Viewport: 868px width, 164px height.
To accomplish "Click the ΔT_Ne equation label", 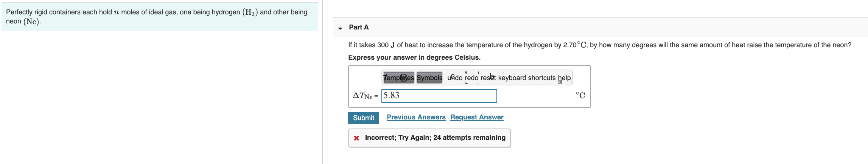I will click(365, 96).
